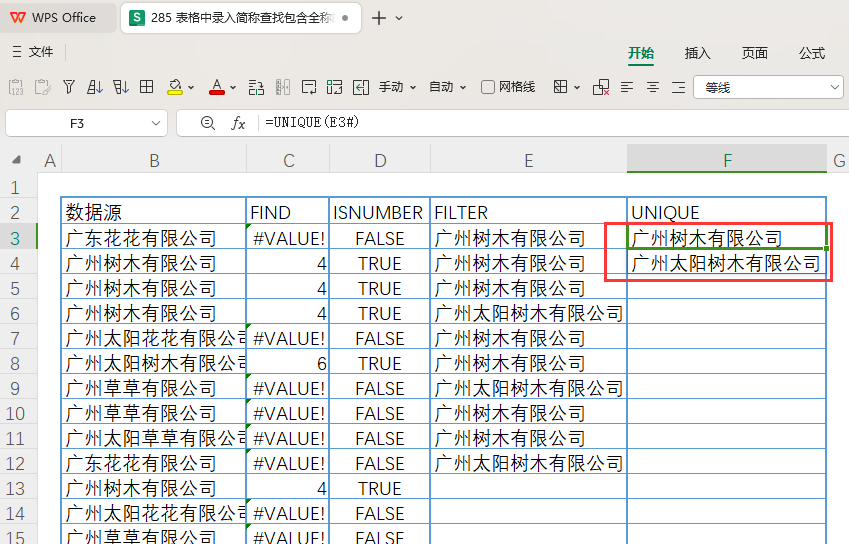The image size is (849, 544).
Task: Click the green-square convert icon
Action: (x=334, y=87)
